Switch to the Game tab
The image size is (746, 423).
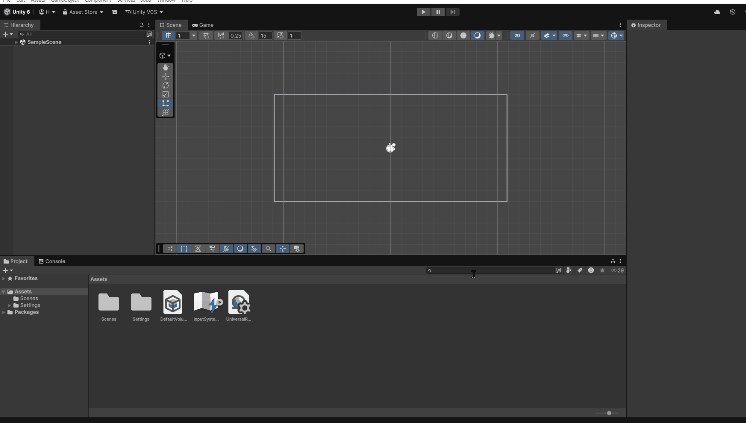click(x=203, y=25)
